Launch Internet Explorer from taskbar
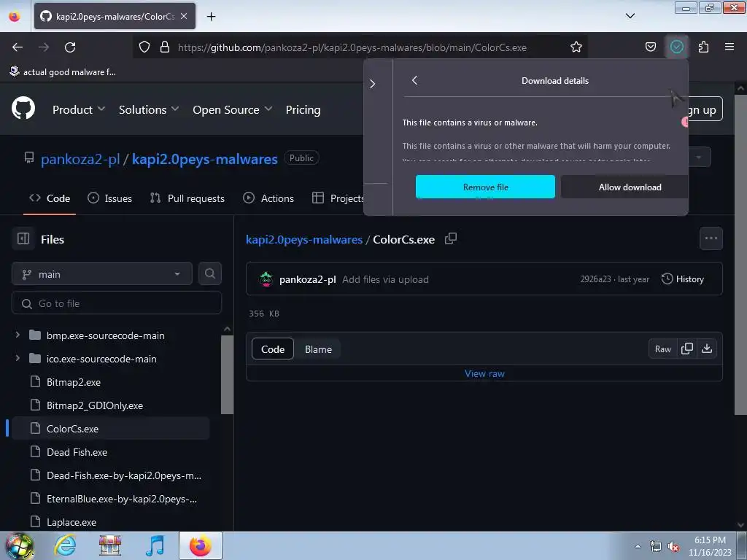Viewport: 747px width, 560px height. point(65,545)
